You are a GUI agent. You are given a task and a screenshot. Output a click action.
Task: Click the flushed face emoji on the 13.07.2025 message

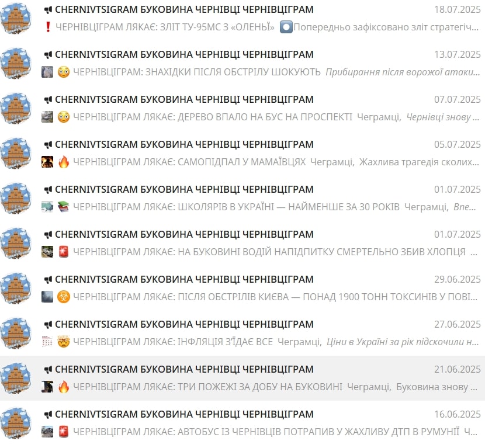point(64,72)
